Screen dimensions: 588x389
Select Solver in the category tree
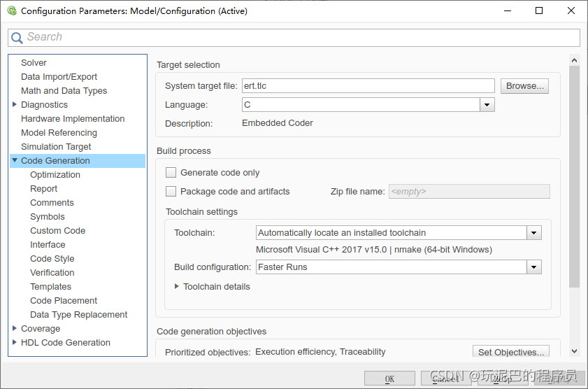point(34,63)
